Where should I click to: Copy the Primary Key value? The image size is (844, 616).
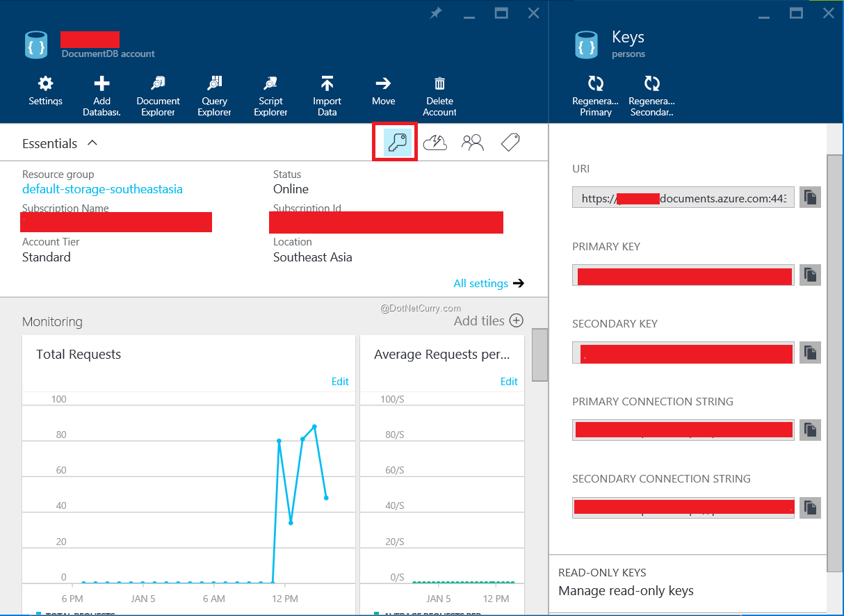[810, 275]
